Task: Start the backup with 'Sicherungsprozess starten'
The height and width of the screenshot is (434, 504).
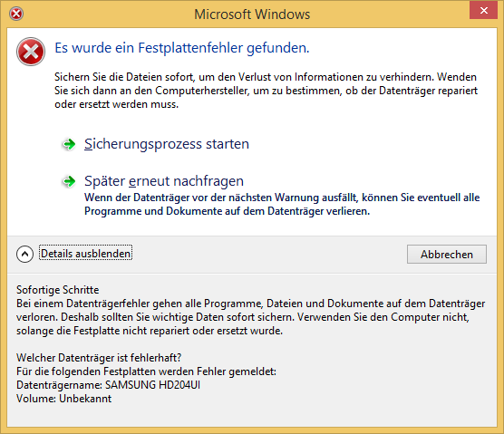Action: 167,144
